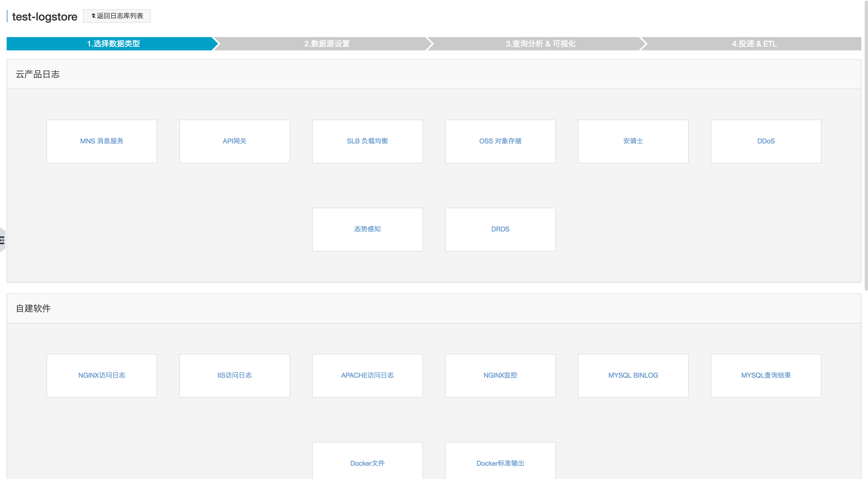Pick NGINX访问日志 card
868x479 pixels.
pos(102,375)
